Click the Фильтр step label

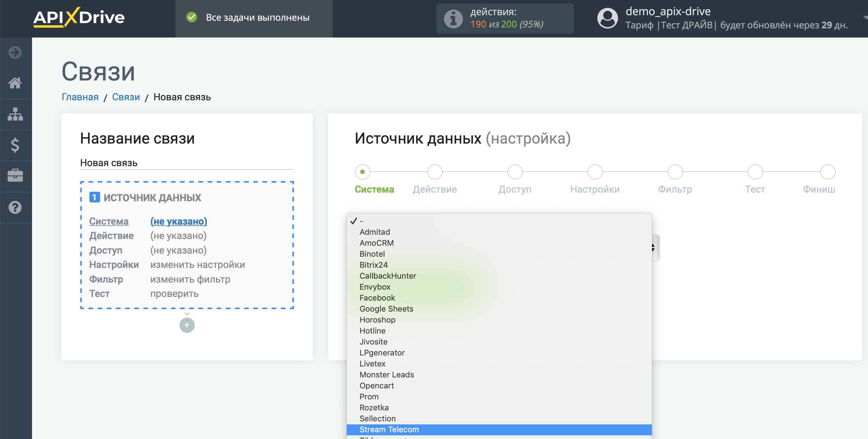(x=675, y=189)
